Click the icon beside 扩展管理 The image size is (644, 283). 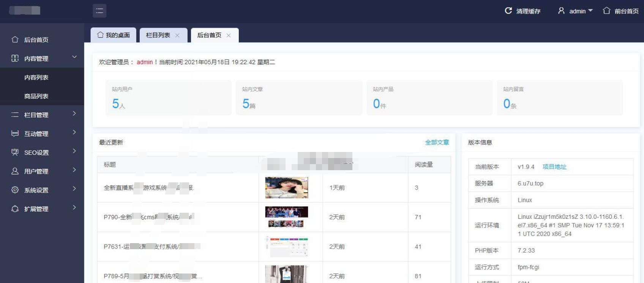click(x=15, y=209)
